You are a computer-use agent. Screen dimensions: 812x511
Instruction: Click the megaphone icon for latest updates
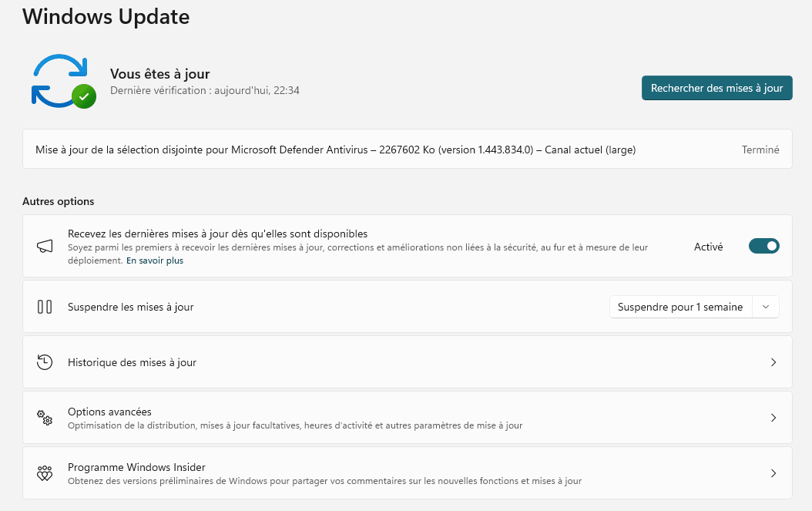point(45,247)
